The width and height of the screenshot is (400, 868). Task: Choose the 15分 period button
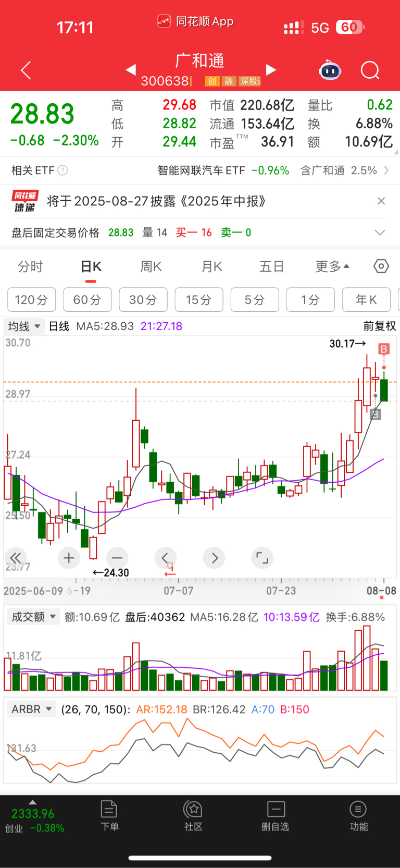(x=199, y=300)
